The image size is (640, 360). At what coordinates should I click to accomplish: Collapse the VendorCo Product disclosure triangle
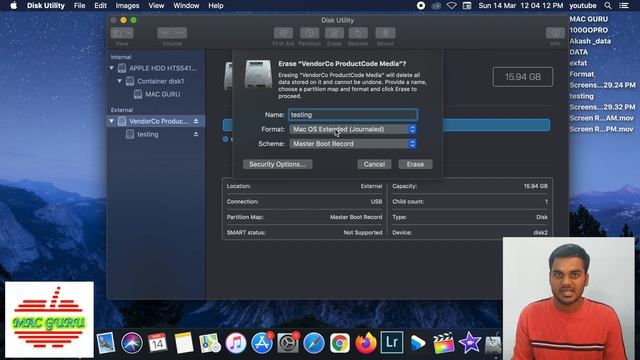(x=111, y=121)
